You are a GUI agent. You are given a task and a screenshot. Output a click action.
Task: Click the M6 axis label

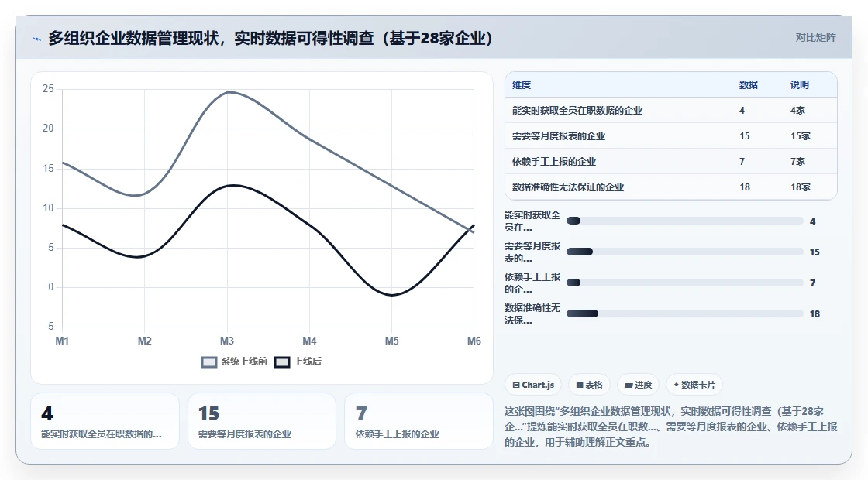tap(474, 341)
